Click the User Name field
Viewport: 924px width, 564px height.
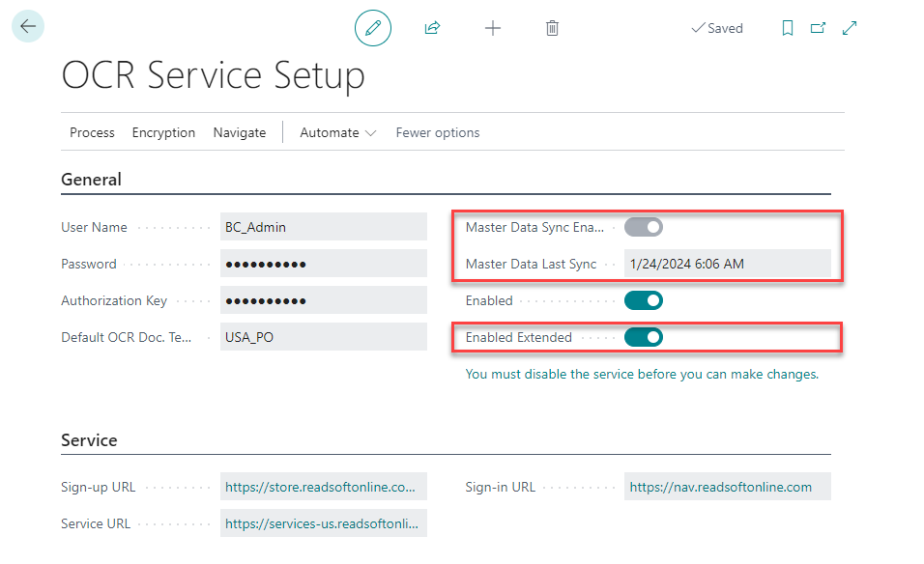(x=323, y=227)
